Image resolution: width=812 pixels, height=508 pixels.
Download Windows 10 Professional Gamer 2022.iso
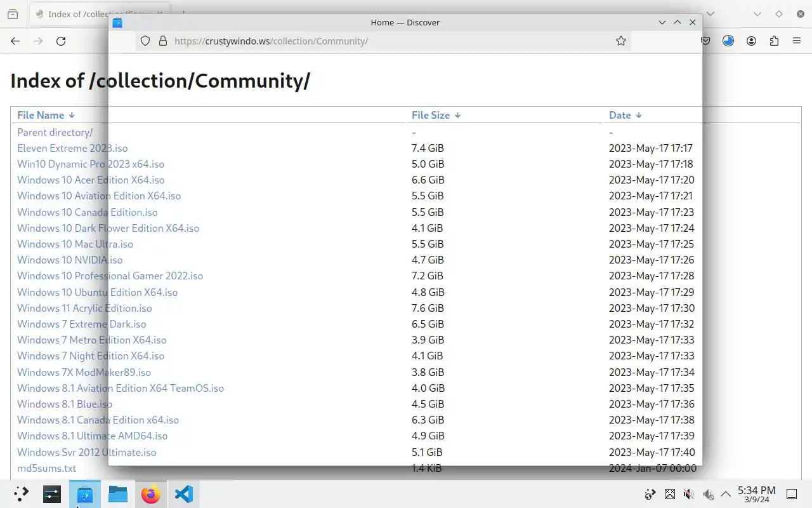tap(110, 276)
